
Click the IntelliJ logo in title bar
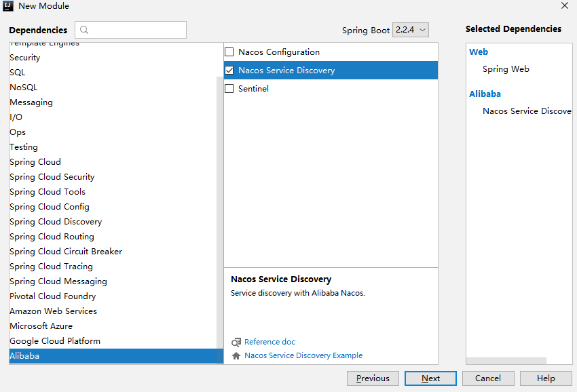pyautogui.click(x=9, y=6)
